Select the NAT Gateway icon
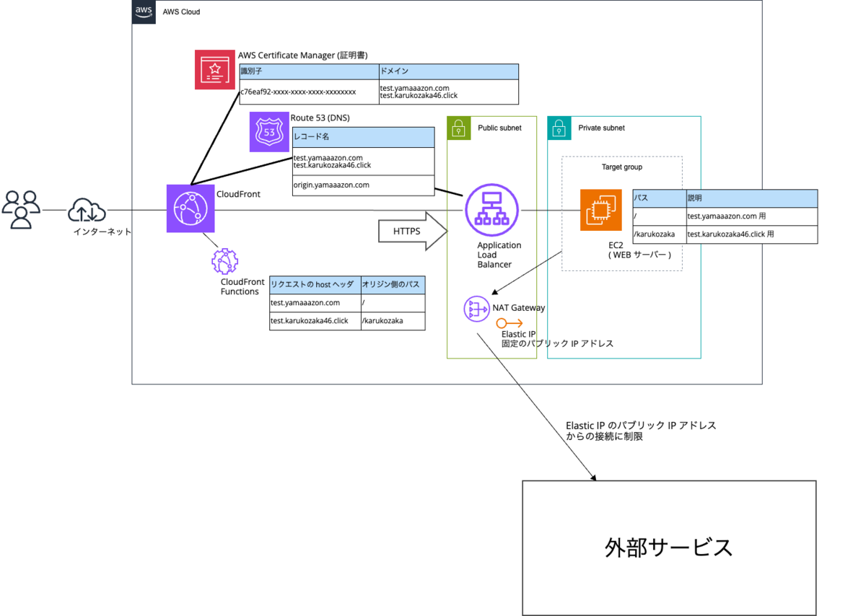The height and width of the screenshot is (616, 866). pos(476,309)
